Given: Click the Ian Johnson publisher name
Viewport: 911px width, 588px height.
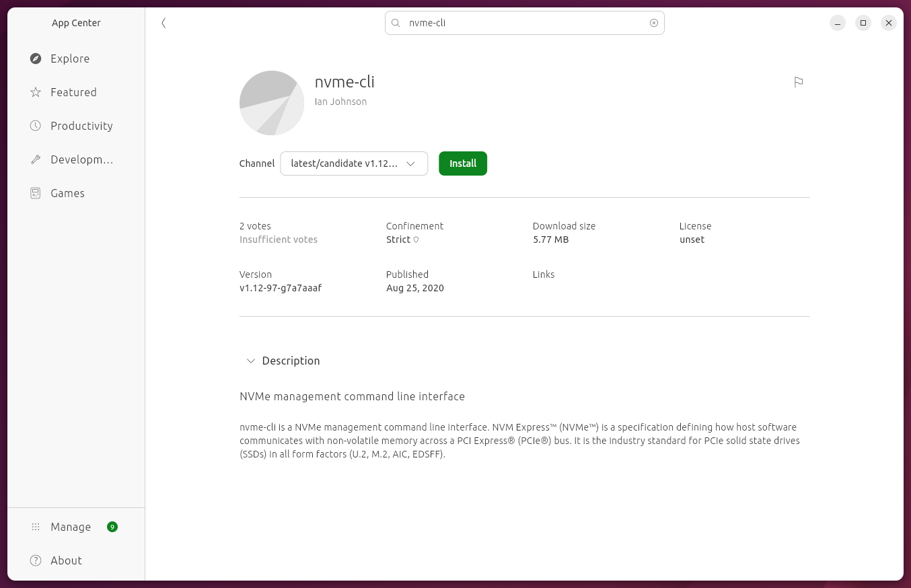Looking at the screenshot, I should pos(340,102).
